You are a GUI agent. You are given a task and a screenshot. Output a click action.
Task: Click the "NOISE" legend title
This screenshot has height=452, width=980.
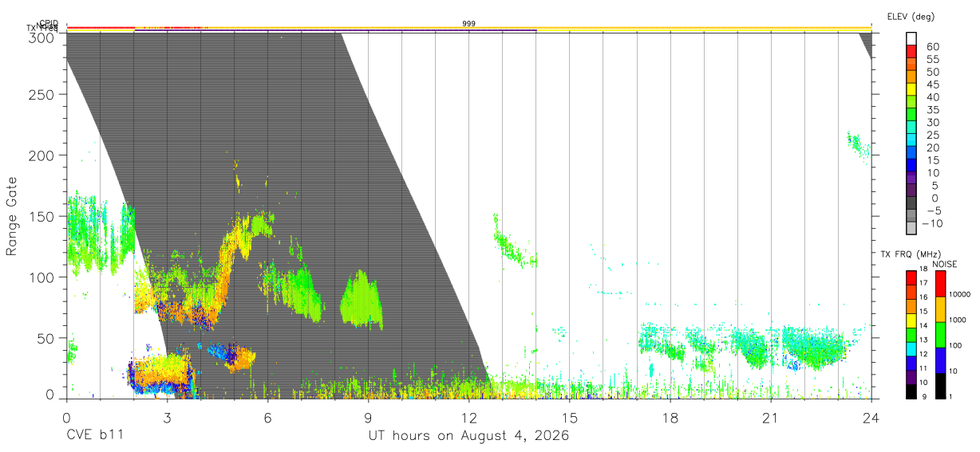tap(945, 264)
